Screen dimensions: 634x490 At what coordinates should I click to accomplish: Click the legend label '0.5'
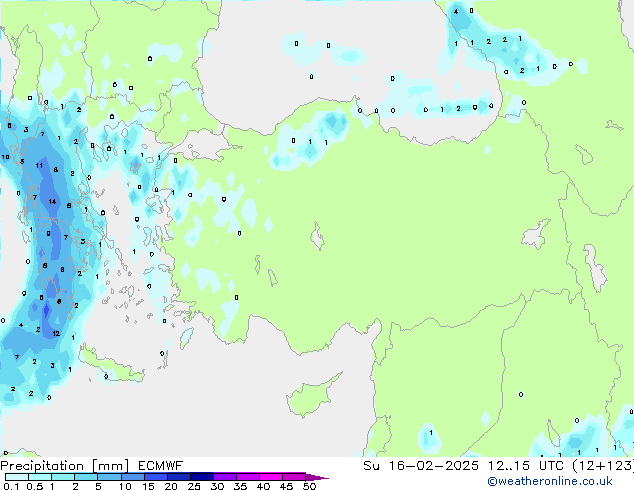(x=35, y=486)
